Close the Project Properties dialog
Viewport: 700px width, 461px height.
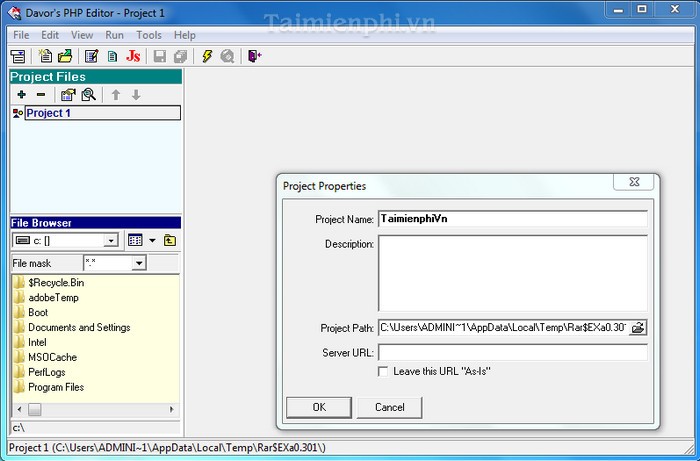634,182
